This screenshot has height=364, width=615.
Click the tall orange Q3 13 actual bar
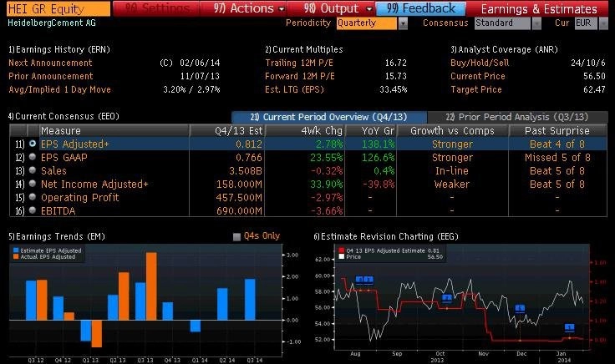[x=151, y=286]
